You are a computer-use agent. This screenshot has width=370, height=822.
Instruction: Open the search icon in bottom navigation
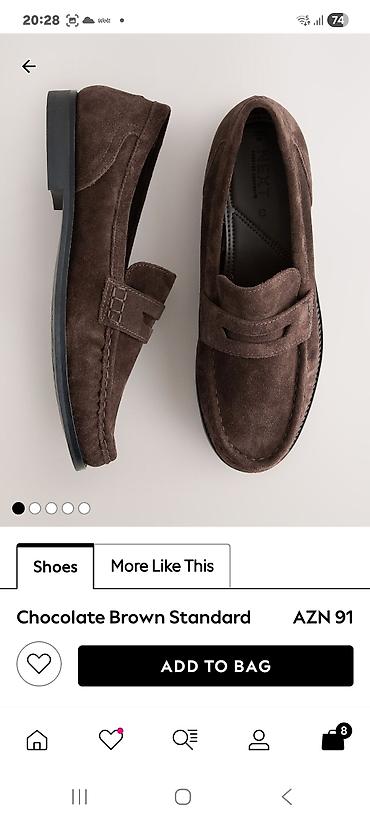[185, 739]
